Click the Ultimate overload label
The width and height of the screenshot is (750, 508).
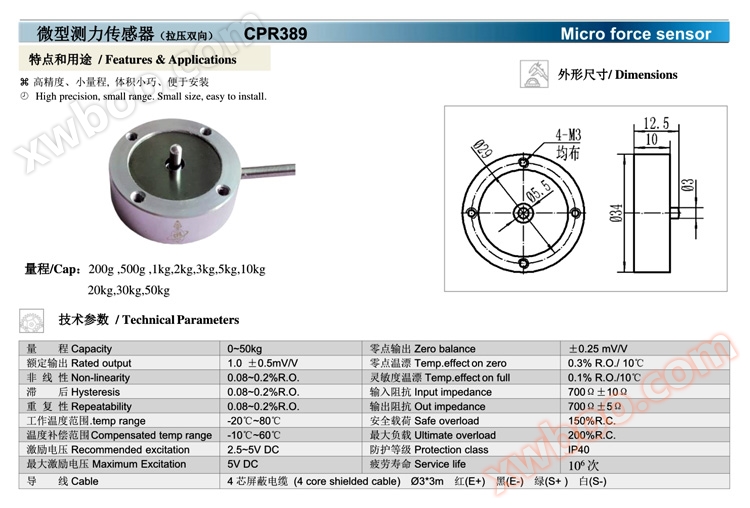point(432,435)
